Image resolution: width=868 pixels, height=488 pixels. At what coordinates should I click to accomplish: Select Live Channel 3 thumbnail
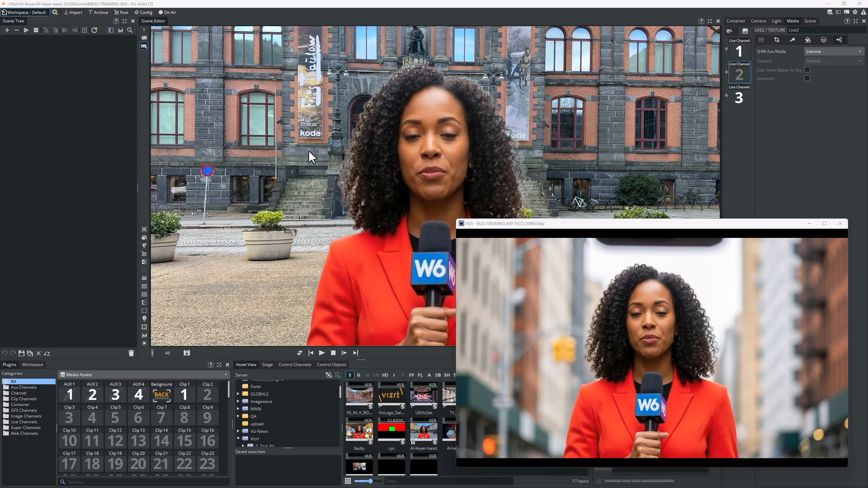pos(739,95)
